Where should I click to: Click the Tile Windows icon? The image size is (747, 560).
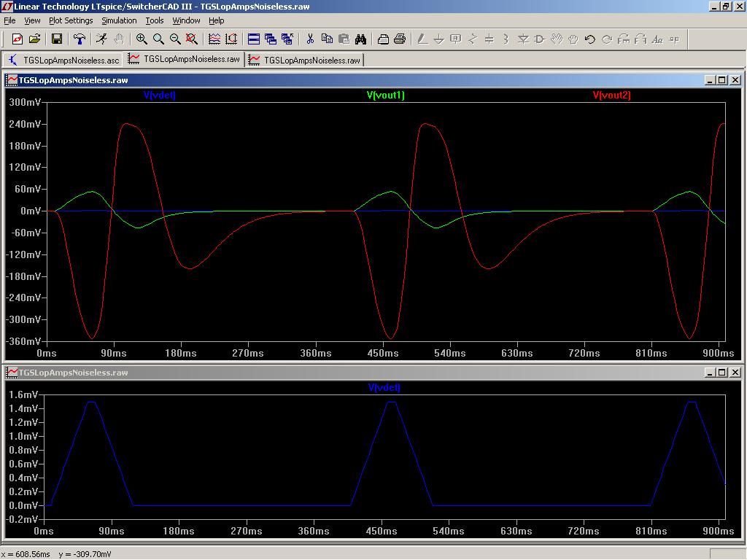click(x=254, y=39)
